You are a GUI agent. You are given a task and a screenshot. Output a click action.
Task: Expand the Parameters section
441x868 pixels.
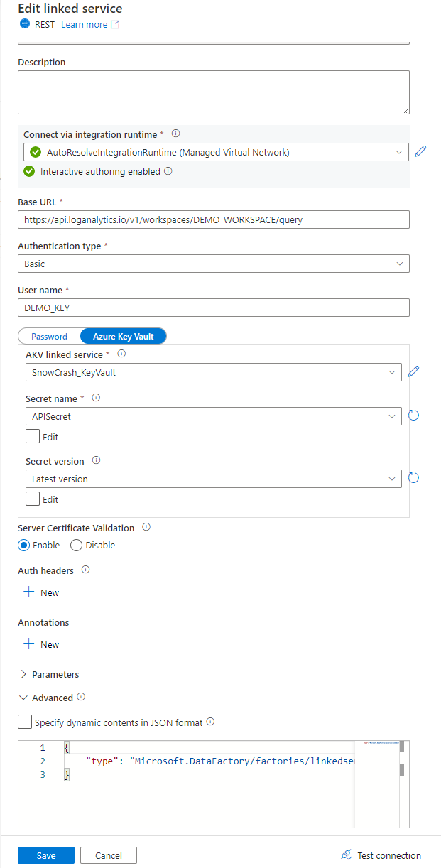click(23, 674)
